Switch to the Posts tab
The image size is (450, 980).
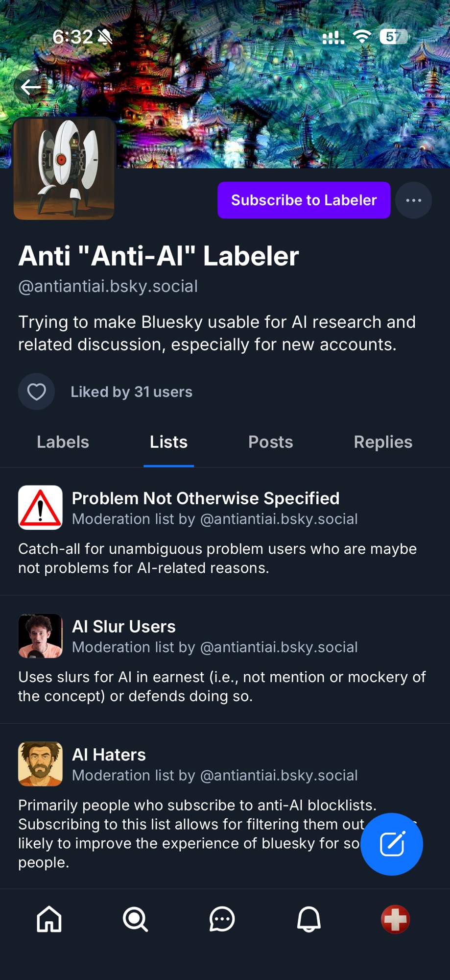[270, 442]
